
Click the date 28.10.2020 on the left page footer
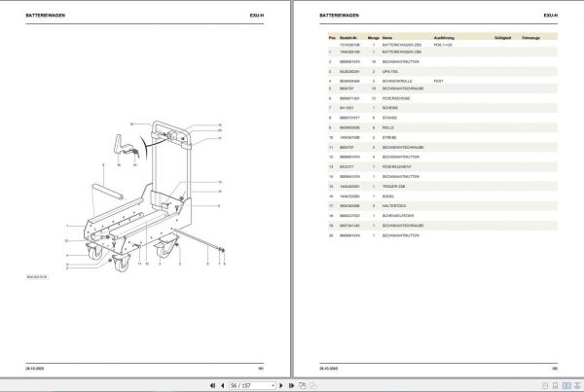[x=35, y=369]
